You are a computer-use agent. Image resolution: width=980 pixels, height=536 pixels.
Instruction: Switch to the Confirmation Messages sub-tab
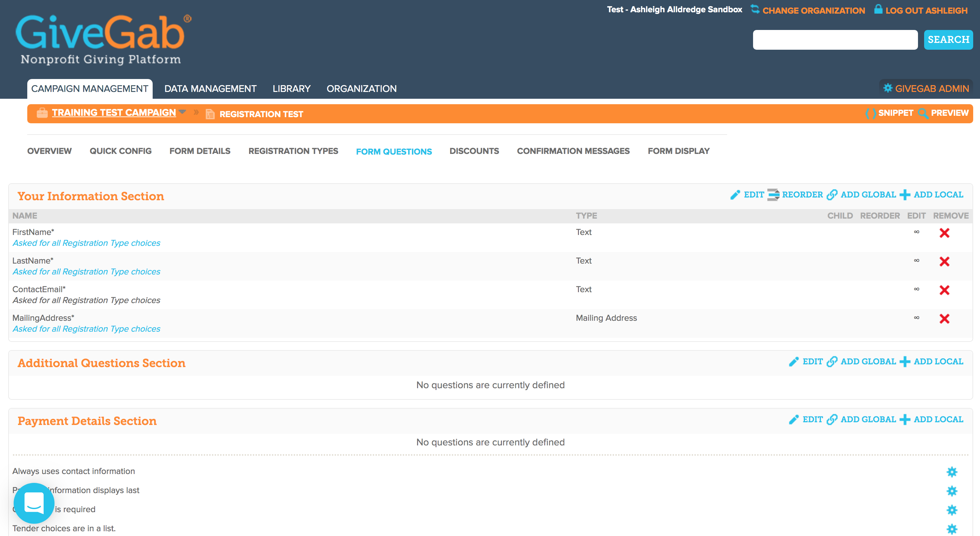point(573,151)
